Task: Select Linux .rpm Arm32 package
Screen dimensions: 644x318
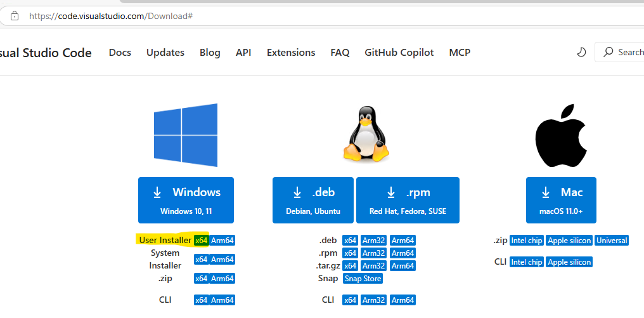Action: click(x=374, y=253)
